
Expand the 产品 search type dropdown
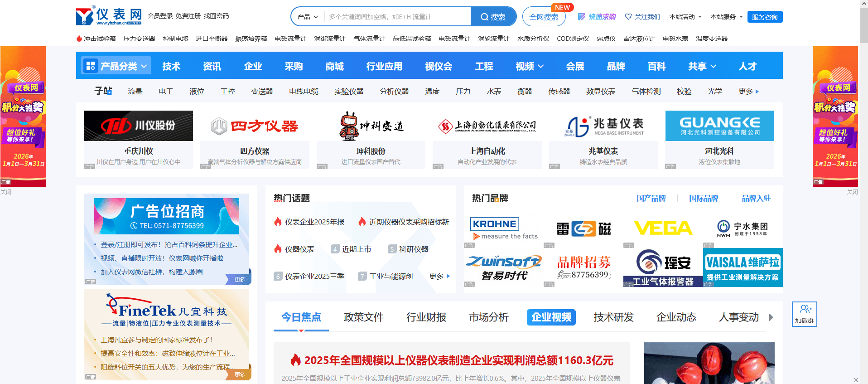[308, 17]
